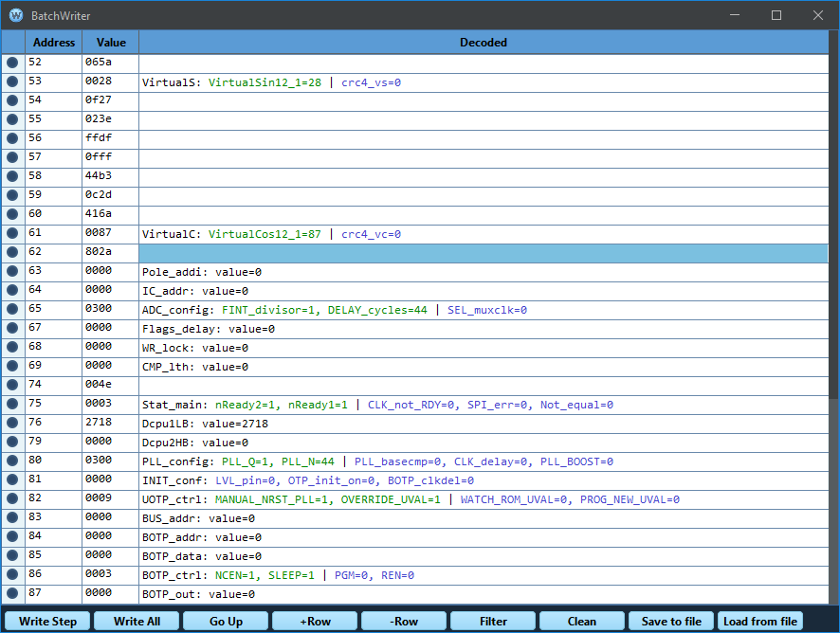Toggle the round marker on address 74 row

pos(12,385)
